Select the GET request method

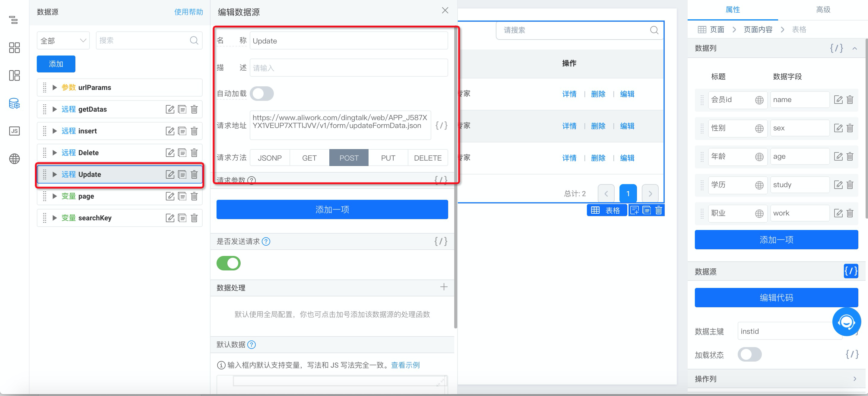pos(309,158)
